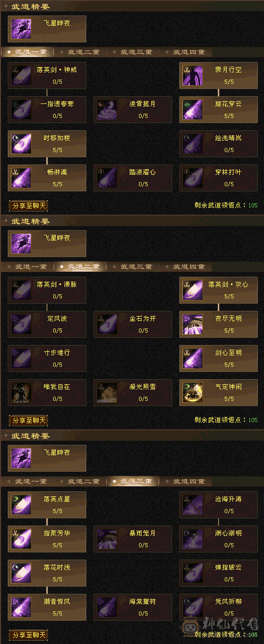Choose the 唯我自在 skill icon

click(x=21, y=393)
